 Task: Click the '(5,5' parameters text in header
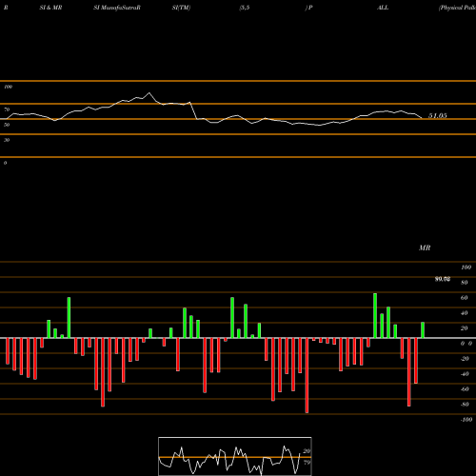tap(245, 8)
